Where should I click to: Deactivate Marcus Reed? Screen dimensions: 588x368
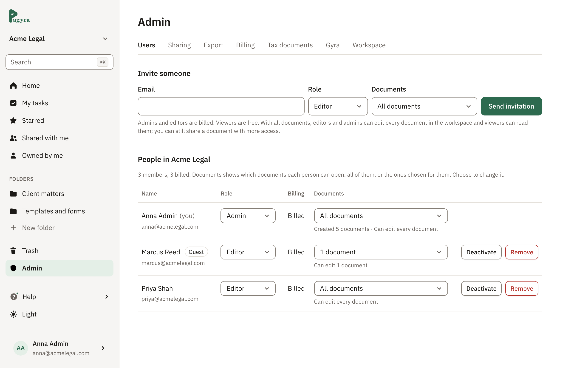[x=481, y=252]
